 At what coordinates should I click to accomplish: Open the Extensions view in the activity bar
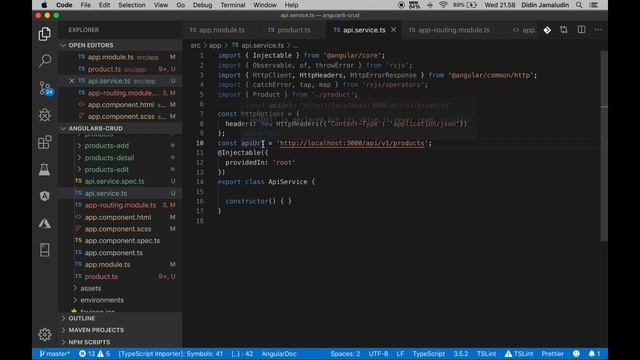click(44, 142)
